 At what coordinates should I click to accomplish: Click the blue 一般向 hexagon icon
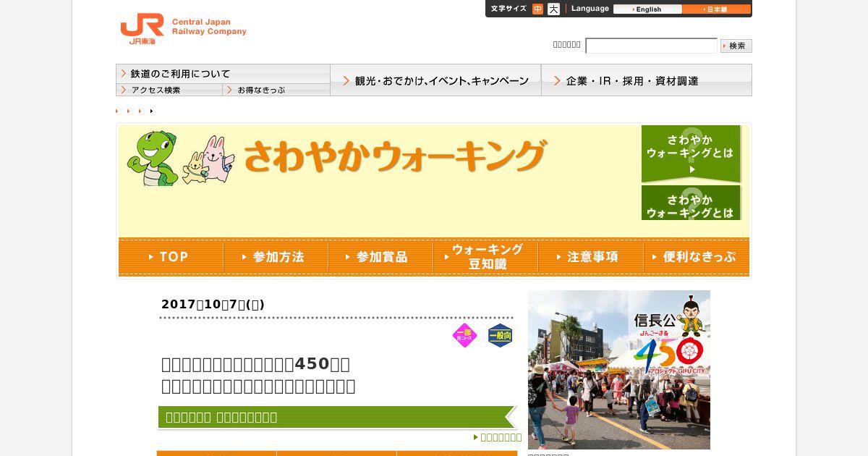[x=500, y=335]
